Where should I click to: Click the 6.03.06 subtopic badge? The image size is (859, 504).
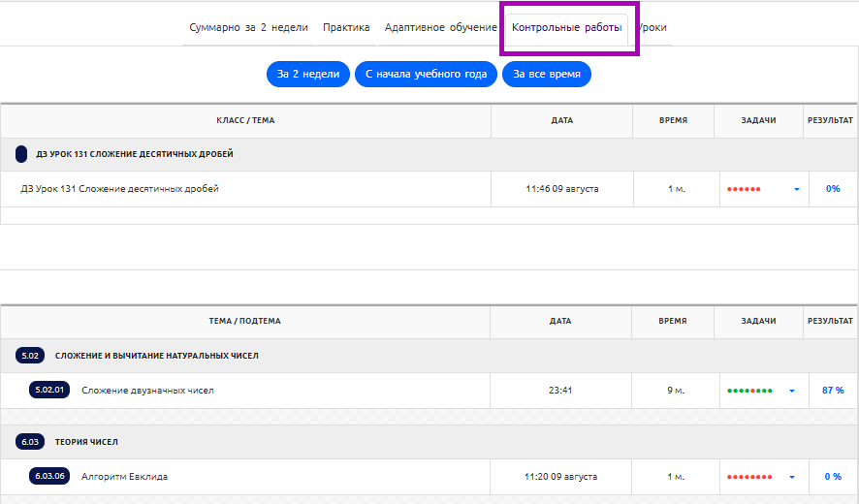[x=49, y=476]
